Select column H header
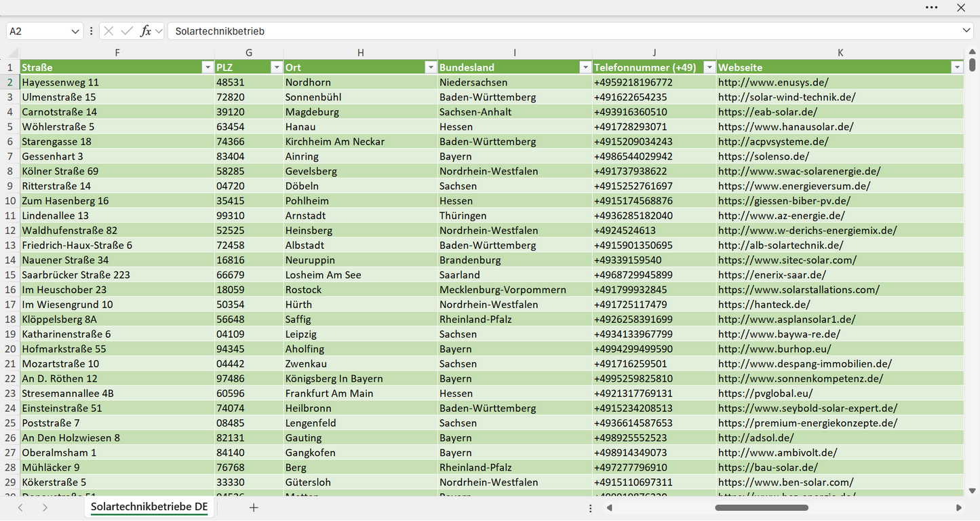The height and width of the screenshot is (521, 980). [360, 53]
